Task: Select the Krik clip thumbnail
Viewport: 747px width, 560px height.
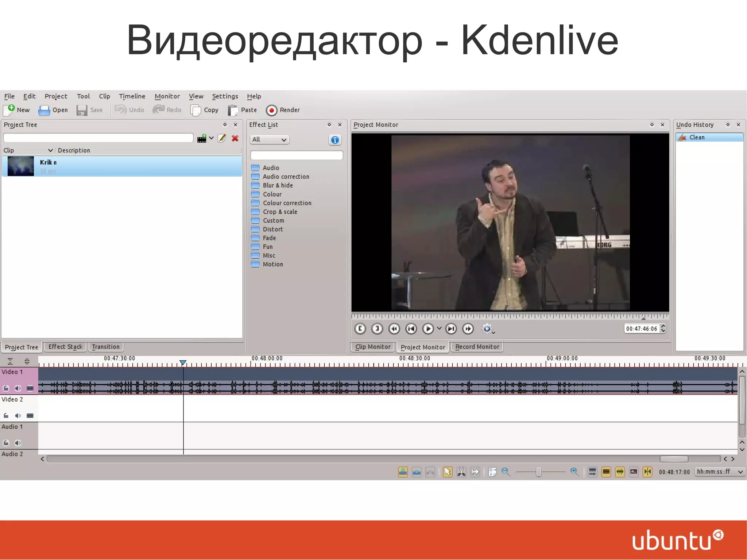Action: click(20, 166)
